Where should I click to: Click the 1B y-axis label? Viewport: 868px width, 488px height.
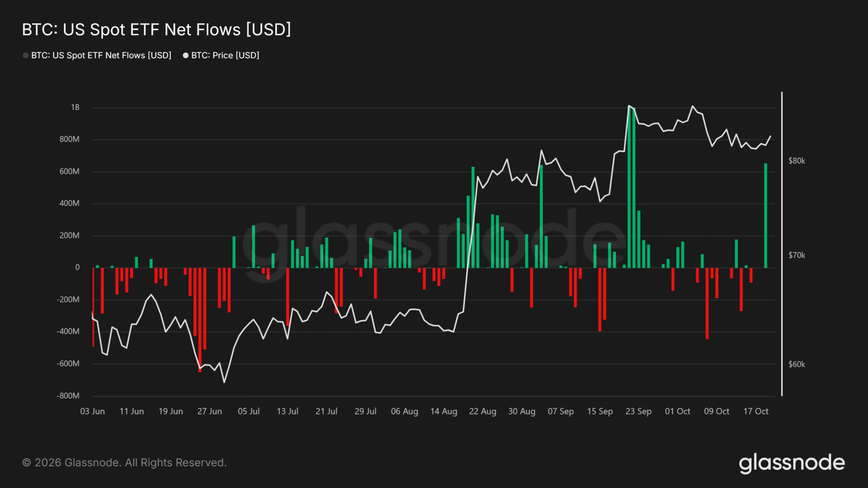pyautogui.click(x=75, y=107)
